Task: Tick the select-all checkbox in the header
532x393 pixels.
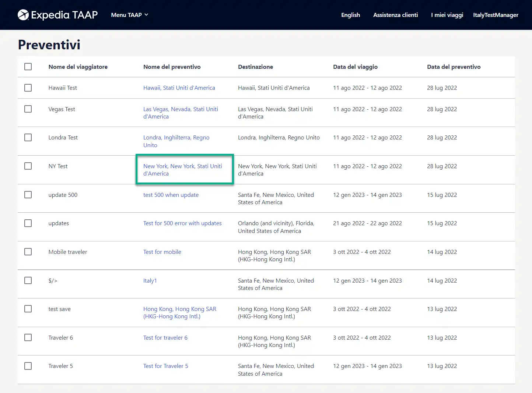Action: 28,67
